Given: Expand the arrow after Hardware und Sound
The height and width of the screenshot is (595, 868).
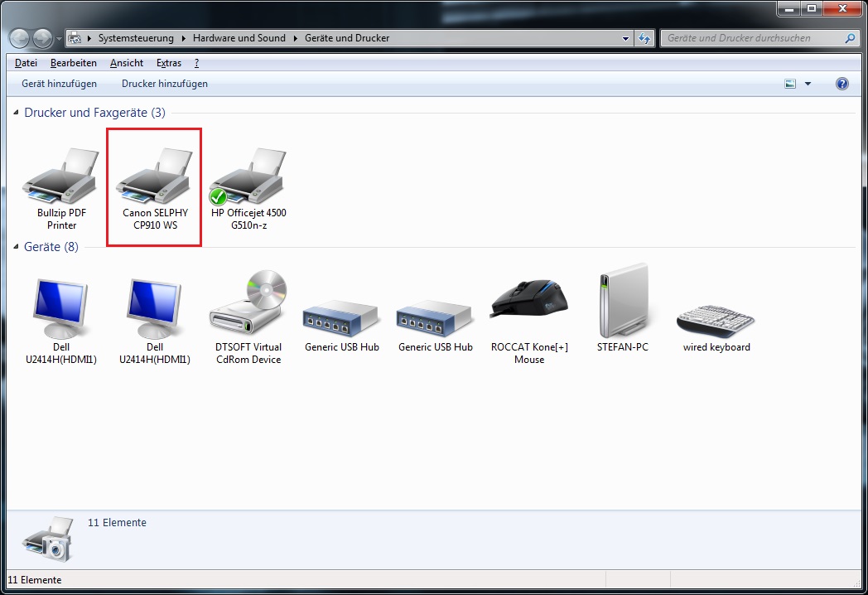Looking at the screenshot, I should [295, 38].
